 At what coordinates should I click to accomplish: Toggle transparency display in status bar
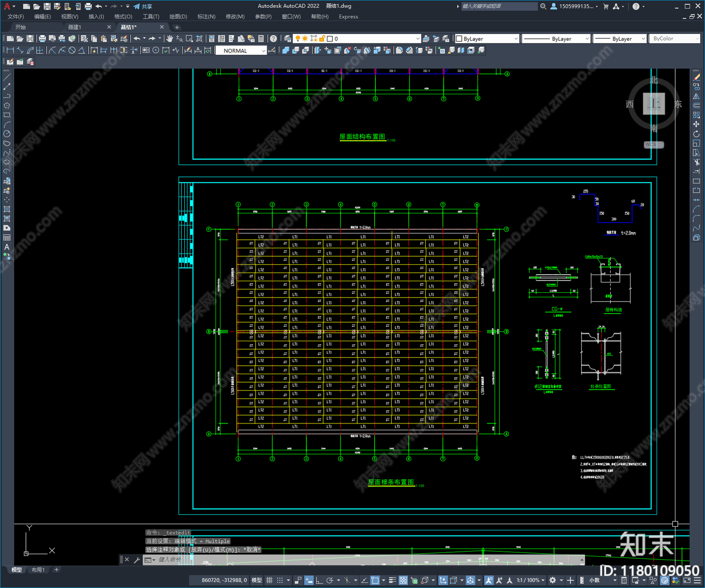point(403,580)
